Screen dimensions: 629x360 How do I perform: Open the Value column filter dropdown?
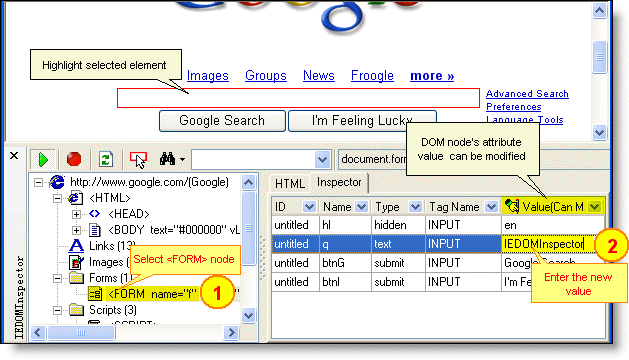(x=595, y=207)
